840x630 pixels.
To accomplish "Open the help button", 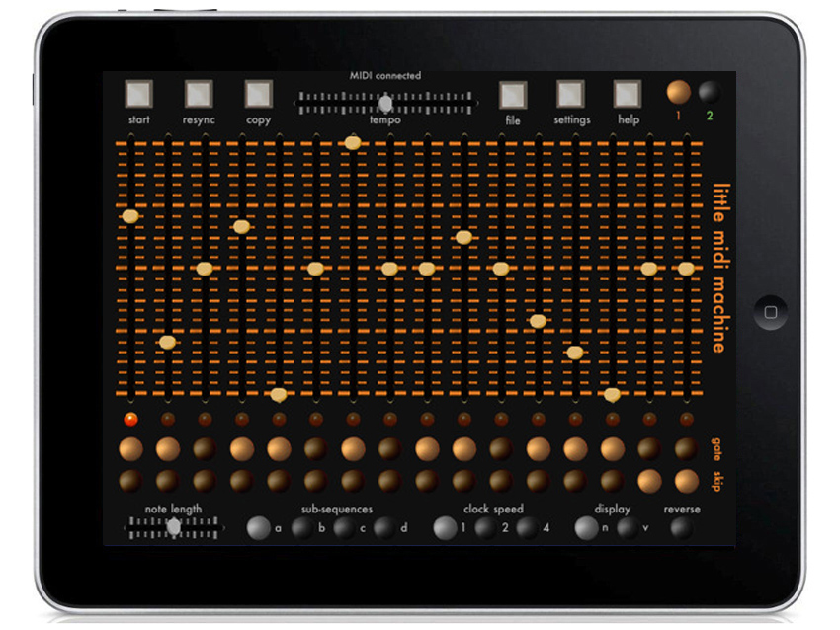I will tap(628, 94).
